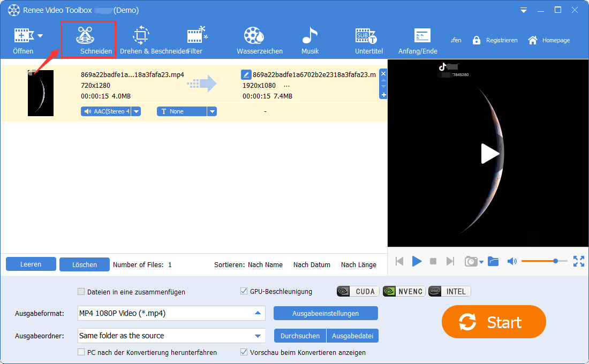Screen dimensions: 589x364
Task: Click the orange Start button
Action: click(494, 322)
